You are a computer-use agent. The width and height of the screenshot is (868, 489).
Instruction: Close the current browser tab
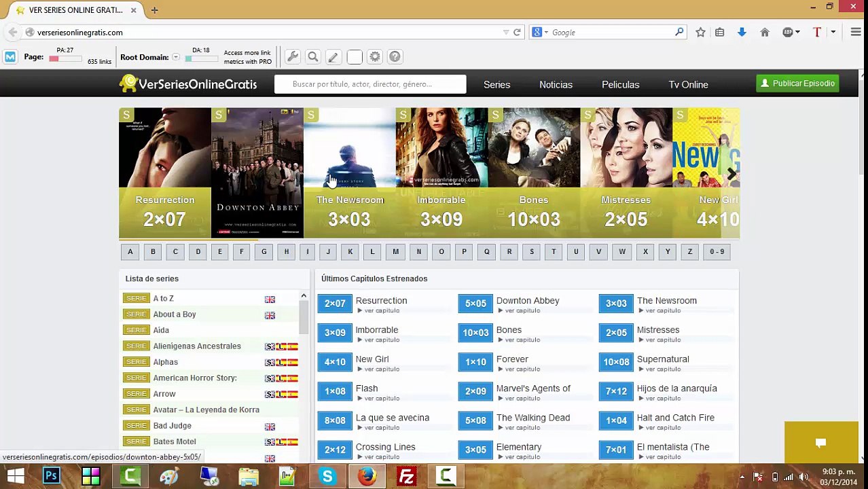(133, 10)
